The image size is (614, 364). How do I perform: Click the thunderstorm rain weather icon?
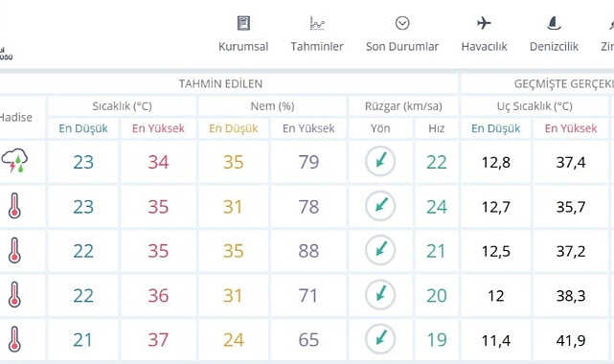(x=14, y=161)
